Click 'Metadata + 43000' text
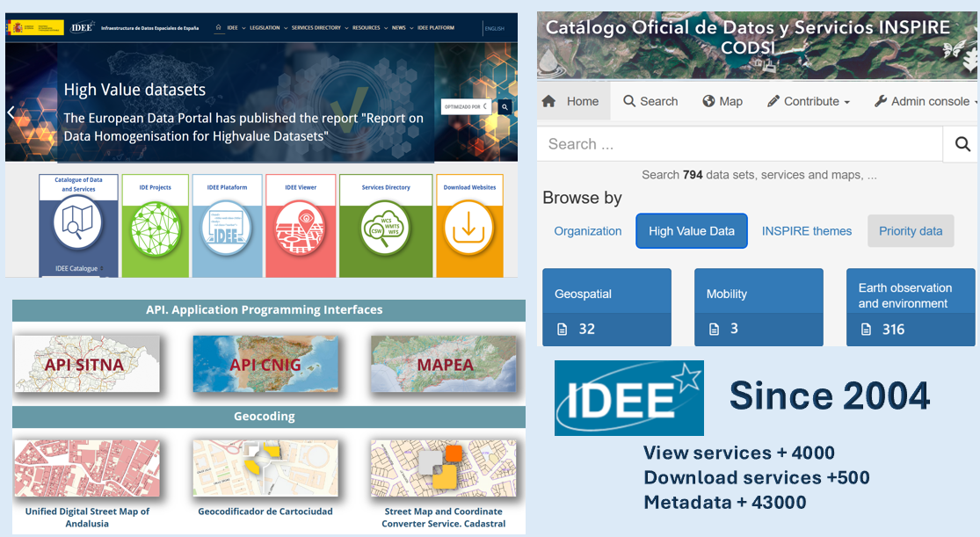The image size is (980, 537). [x=725, y=502]
